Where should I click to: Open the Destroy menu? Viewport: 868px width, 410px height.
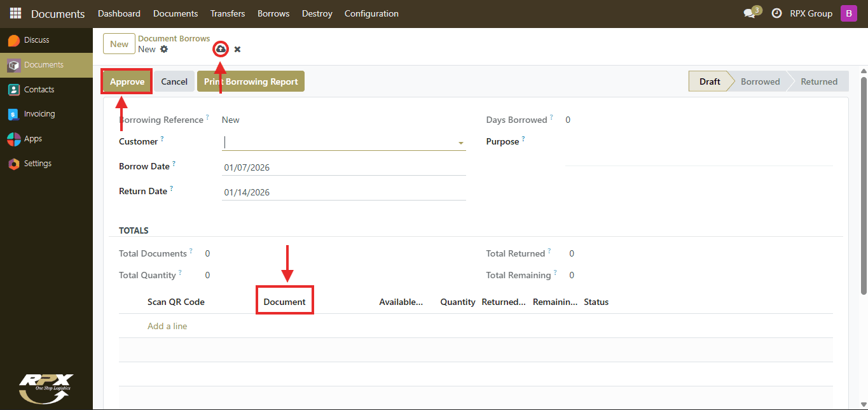[317, 13]
